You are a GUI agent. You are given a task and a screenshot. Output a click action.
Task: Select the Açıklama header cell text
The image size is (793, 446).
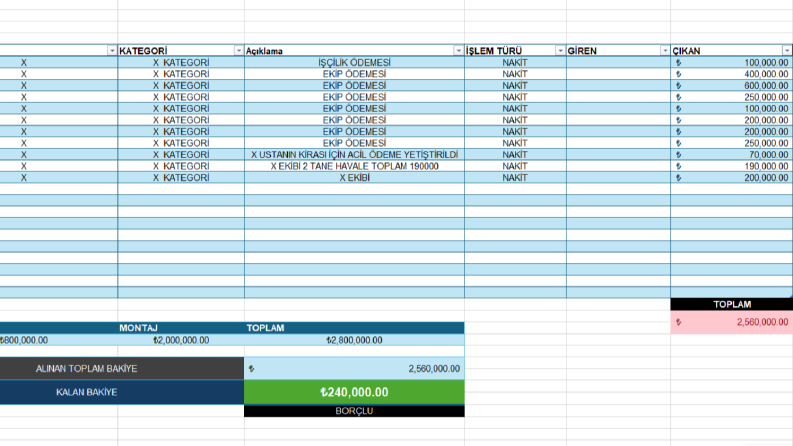tap(264, 51)
